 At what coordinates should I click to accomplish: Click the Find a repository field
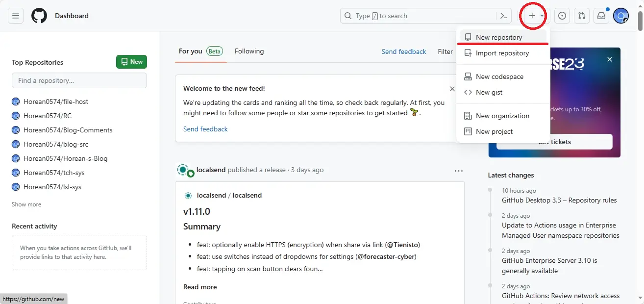click(79, 80)
